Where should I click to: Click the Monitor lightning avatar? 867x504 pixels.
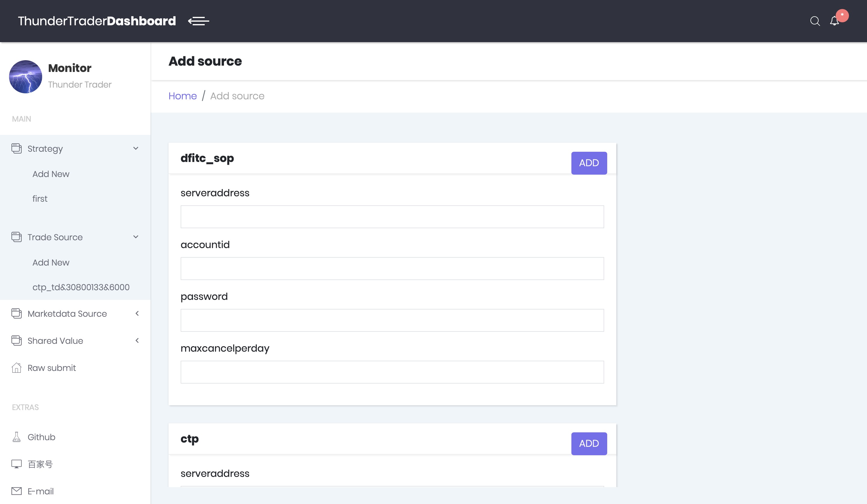point(26,77)
